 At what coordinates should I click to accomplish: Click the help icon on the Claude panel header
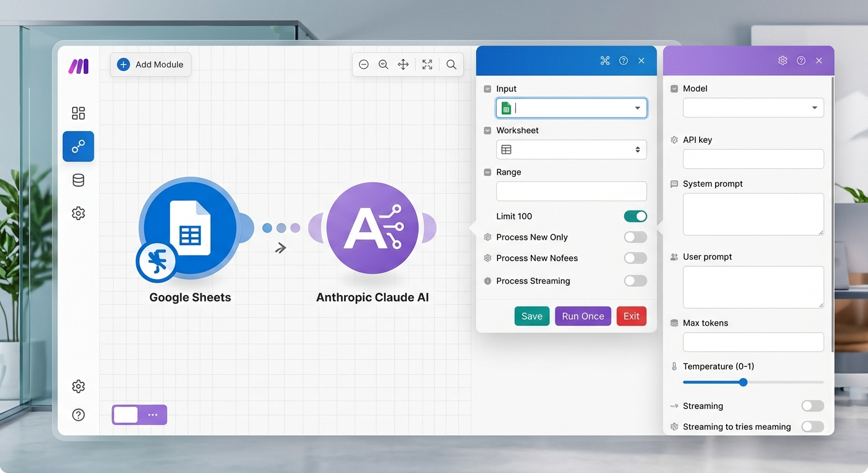click(801, 60)
